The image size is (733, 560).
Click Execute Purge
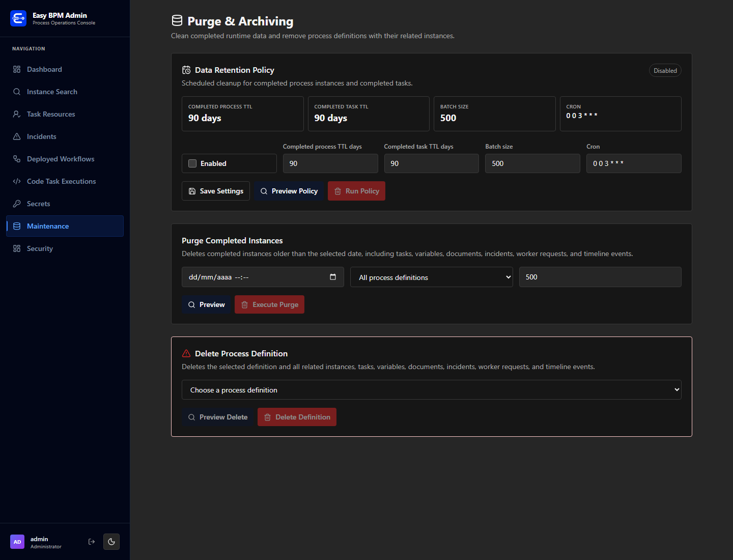coord(269,304)
